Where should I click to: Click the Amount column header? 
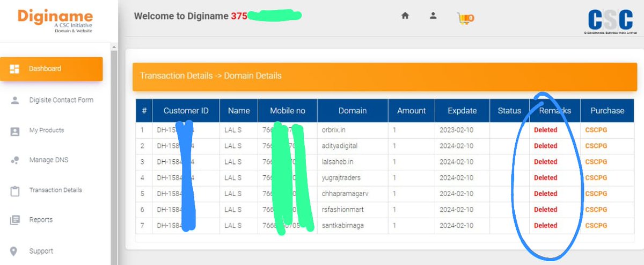(x=411, y=111)
